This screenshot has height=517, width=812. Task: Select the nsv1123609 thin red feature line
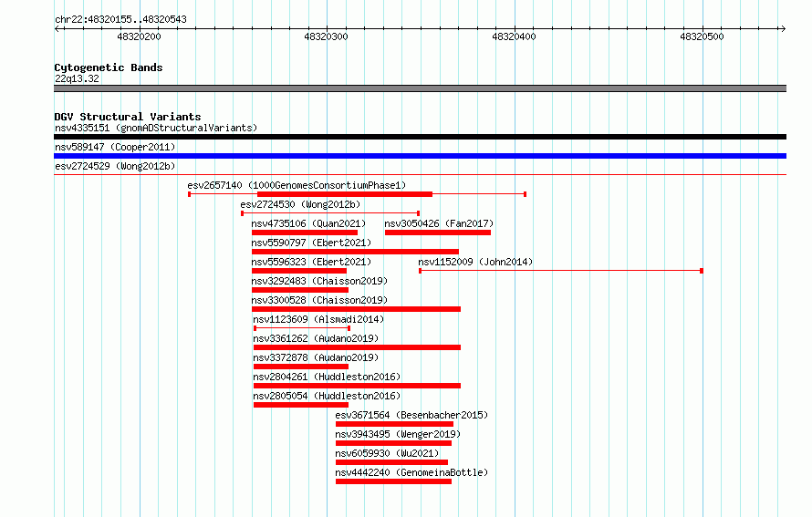pyautogui.click(x=302, y=328)
